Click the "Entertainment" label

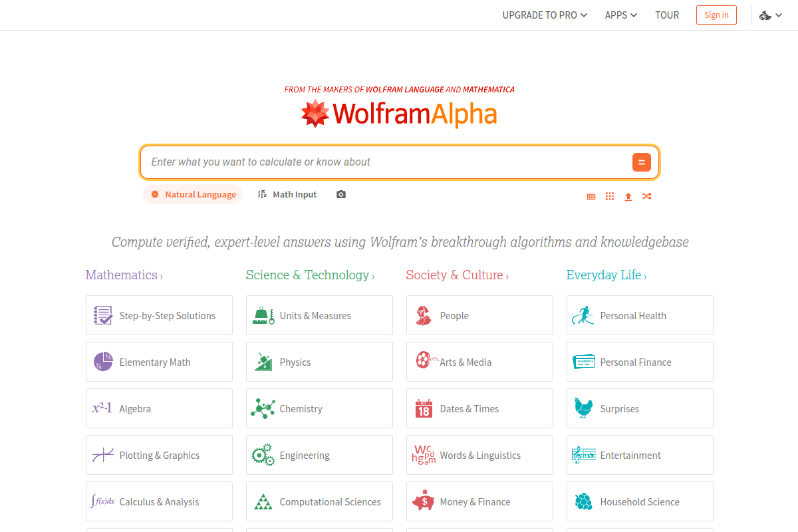tap(630, 456)
